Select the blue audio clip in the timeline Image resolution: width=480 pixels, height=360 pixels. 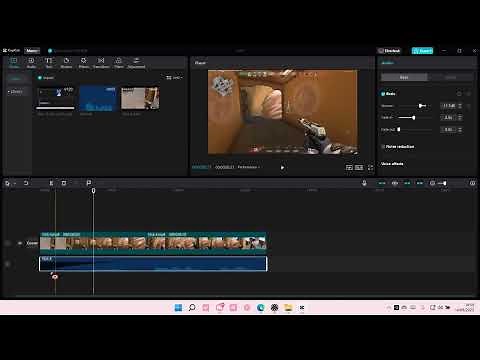pyautogui.click(x=153, y=264)
